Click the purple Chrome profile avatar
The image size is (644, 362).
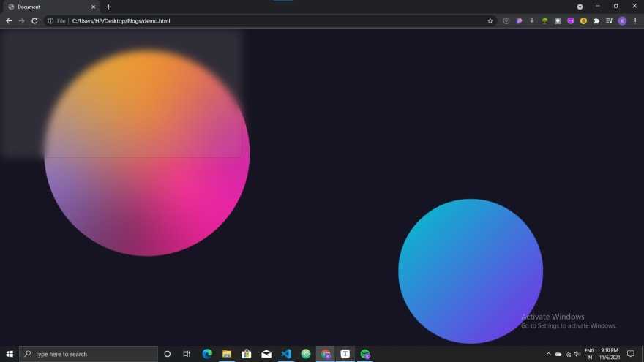click(x=622, y=21)
